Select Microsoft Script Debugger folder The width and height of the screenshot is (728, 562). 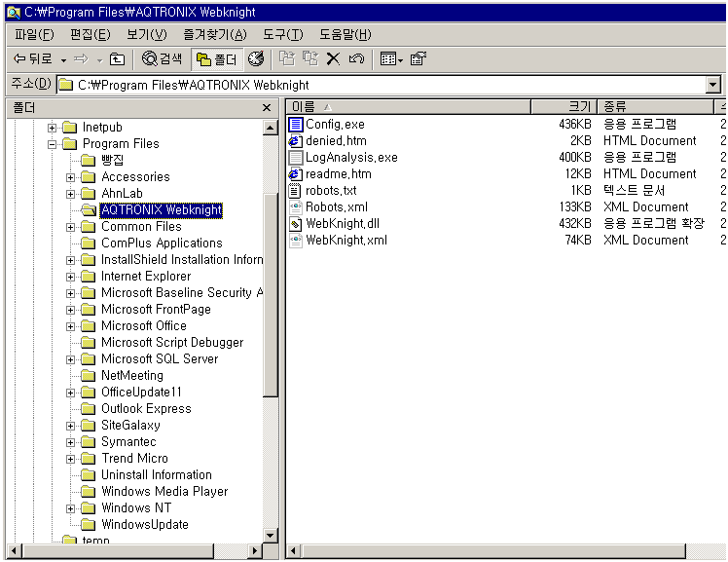point(172,342)
